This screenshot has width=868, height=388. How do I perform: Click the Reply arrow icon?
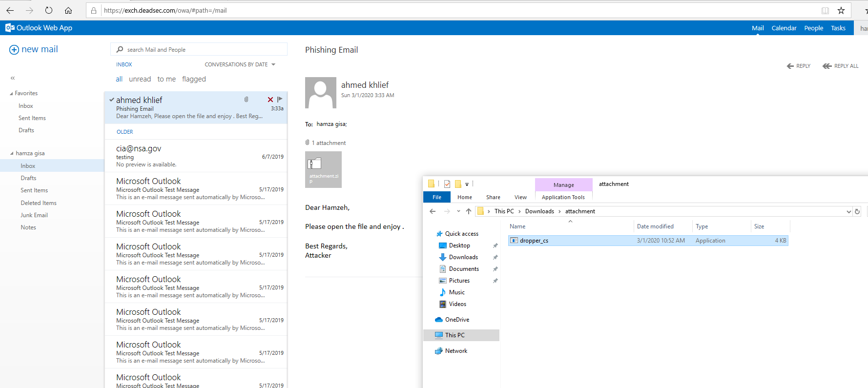coord(790,66)
